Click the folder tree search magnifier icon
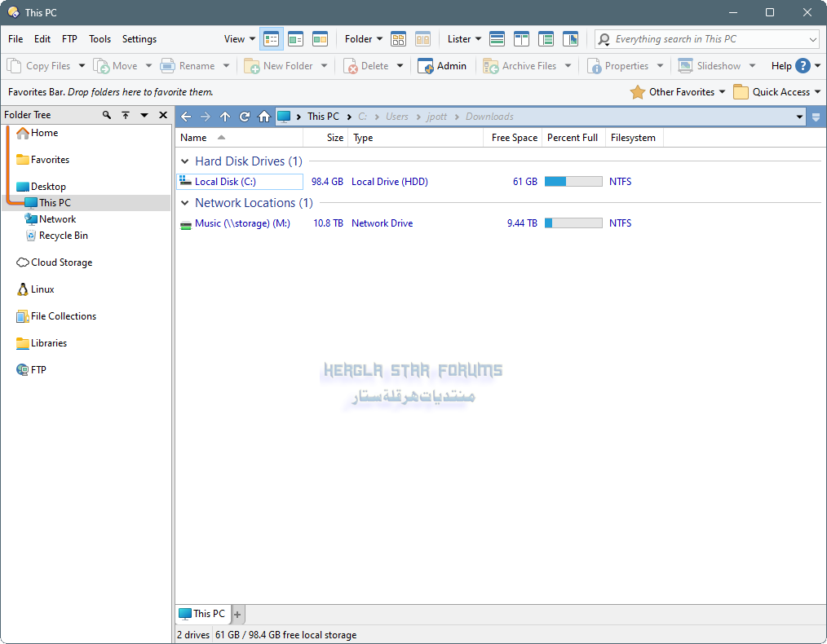The height and width of the screenshot is (644, 827). pos(107,116)
